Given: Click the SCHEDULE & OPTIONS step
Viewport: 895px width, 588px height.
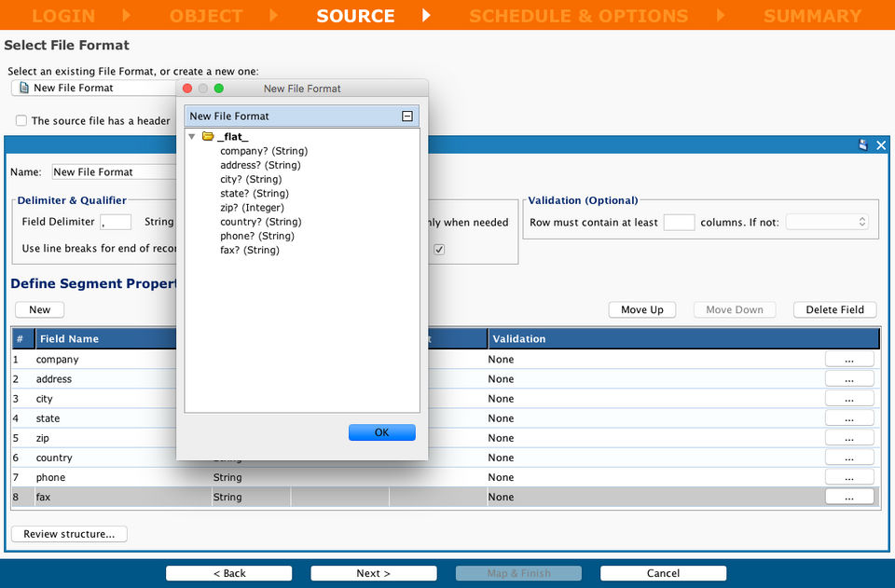Looking at the screenshot, I should pyautogui.click(x=579, y=16).
